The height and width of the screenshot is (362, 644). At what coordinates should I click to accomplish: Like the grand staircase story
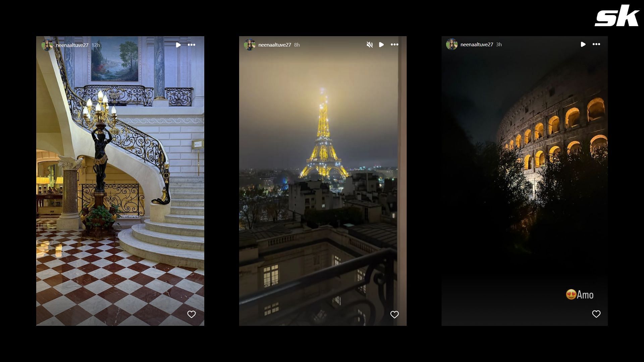(191, 314)
